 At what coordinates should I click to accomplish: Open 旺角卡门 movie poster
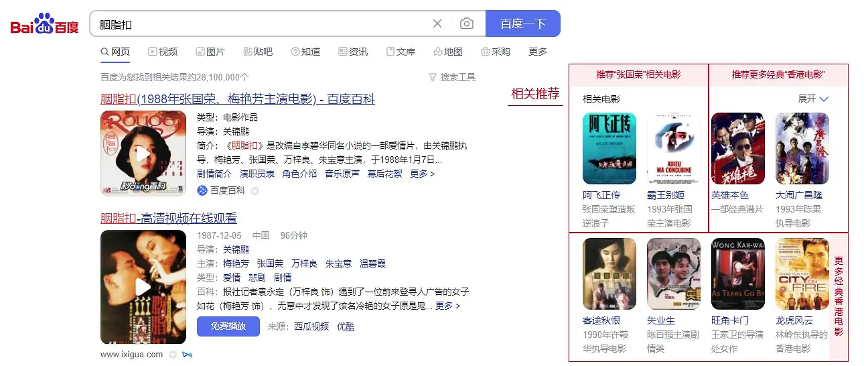coord(738,273)
